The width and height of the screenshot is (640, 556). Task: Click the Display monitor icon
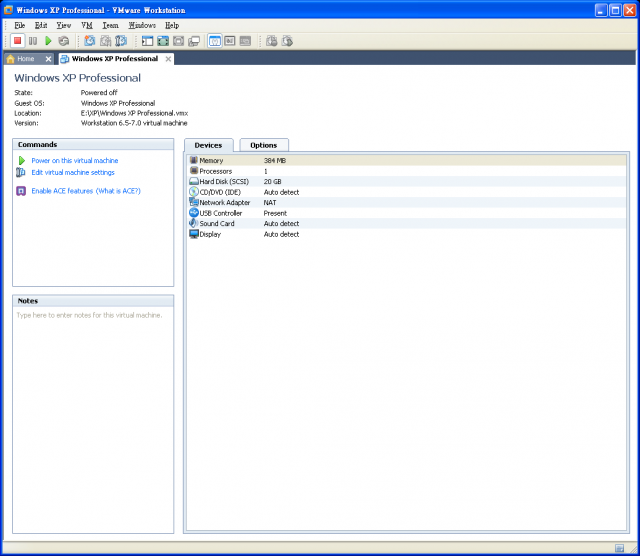coord(194,234)
